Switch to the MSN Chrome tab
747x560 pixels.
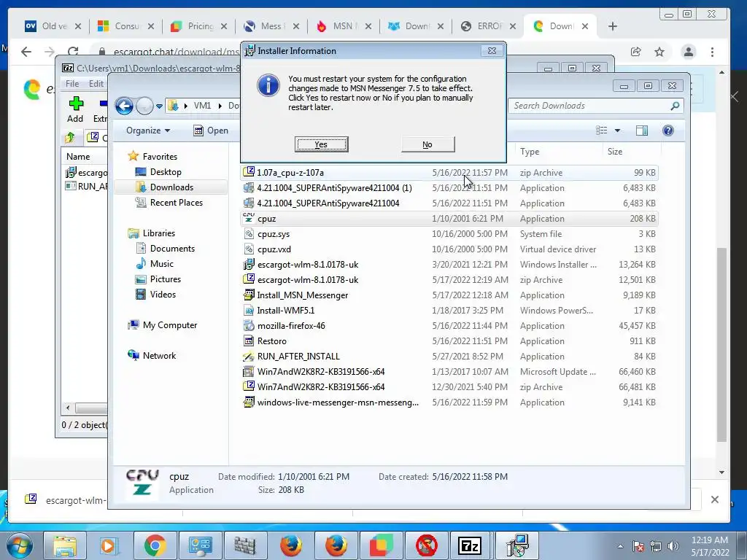click(344, 26)
